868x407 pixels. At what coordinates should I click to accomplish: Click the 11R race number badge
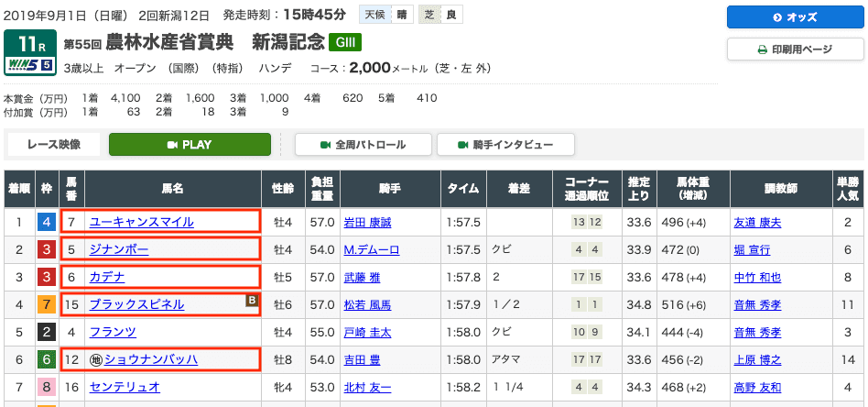pos(30,45)
